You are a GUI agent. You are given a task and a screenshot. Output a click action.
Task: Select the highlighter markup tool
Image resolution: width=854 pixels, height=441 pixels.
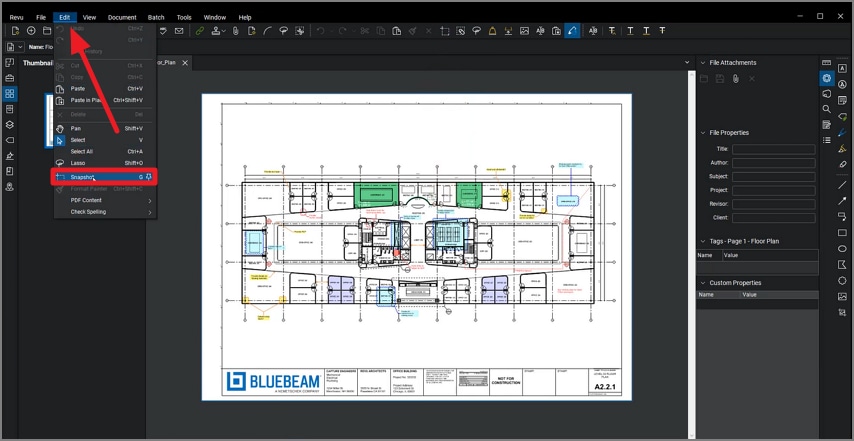click(843, 148)
